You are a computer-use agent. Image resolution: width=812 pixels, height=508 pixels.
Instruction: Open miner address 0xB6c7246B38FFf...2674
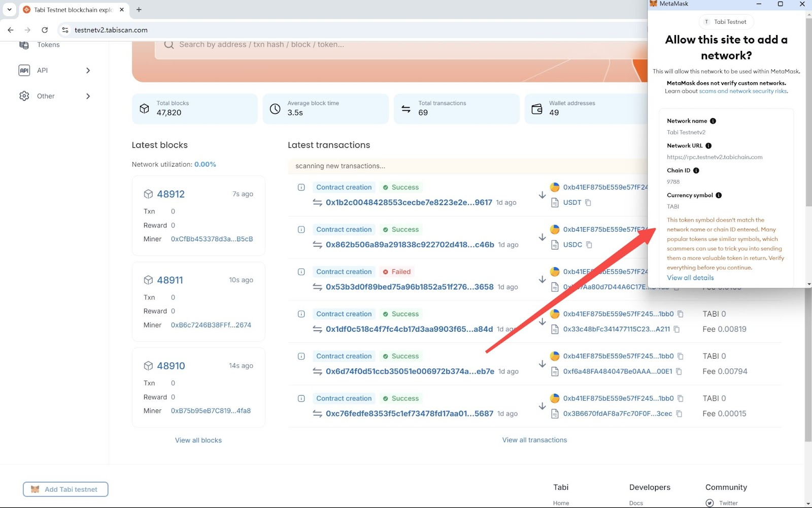click(211, 325)
